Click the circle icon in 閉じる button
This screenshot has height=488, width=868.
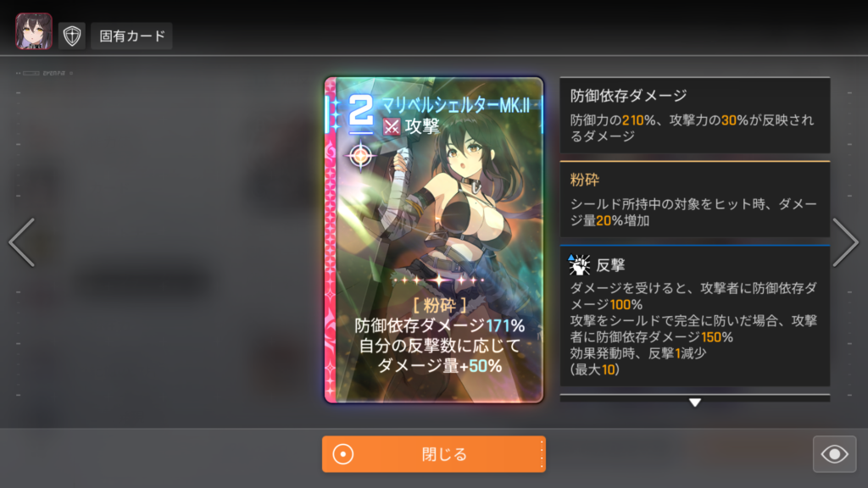(x=343, y=454)
